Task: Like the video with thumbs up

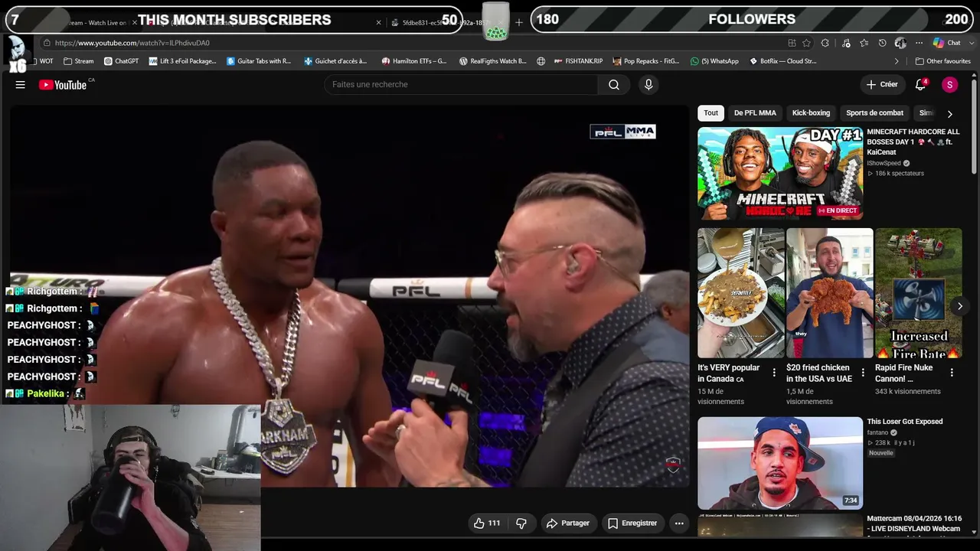Action: point(487,523)
